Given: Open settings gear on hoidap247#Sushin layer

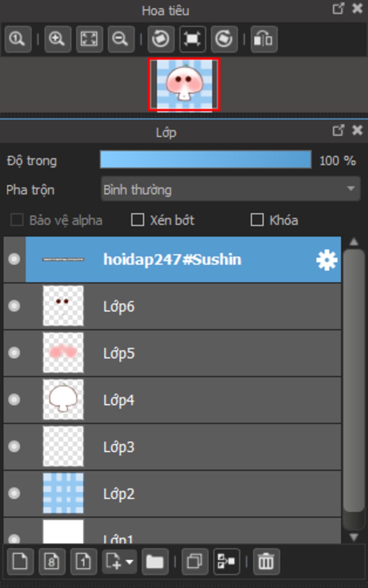Looking at the screenshot, I should [326, 260].
